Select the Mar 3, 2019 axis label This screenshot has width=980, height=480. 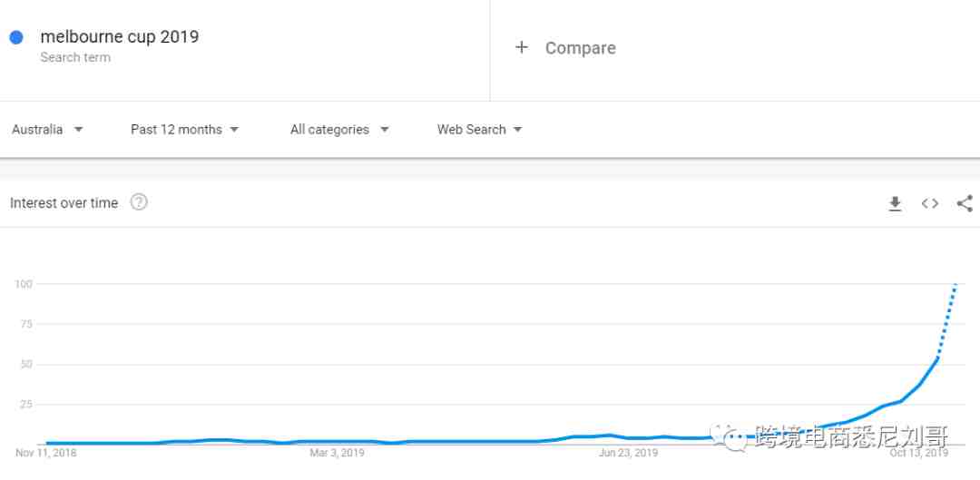337,453
